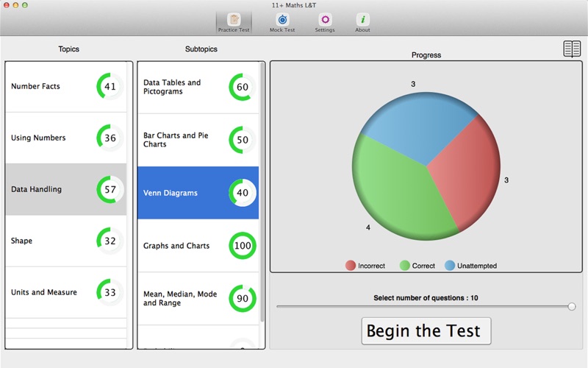Select the Shape topic
588x368 pixels.
[66, 241]
